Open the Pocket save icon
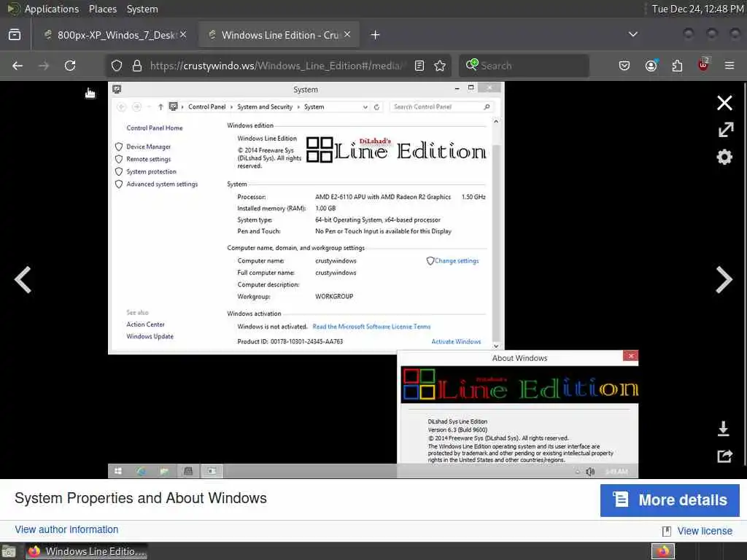 (624, 66)
